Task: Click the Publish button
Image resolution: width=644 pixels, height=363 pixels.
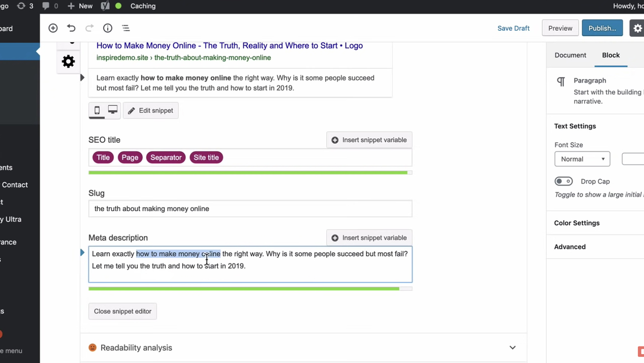Action: tap(602, 28)
